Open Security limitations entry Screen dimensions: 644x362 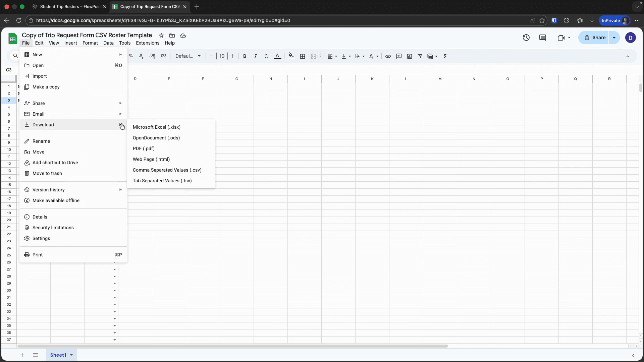coord(73,228)
